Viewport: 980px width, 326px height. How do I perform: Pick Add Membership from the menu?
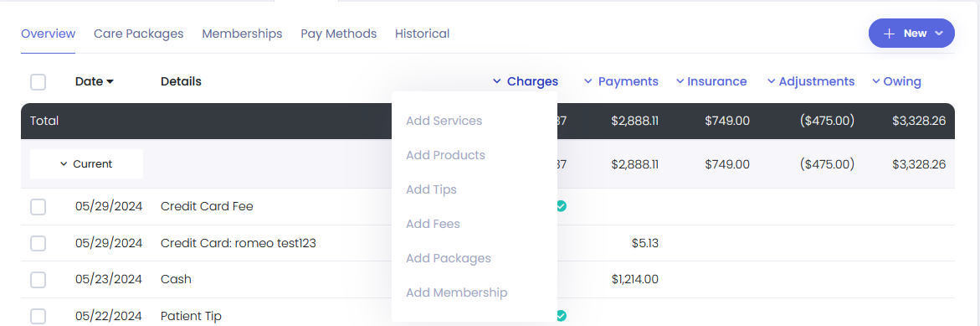(x=456, y=292)
